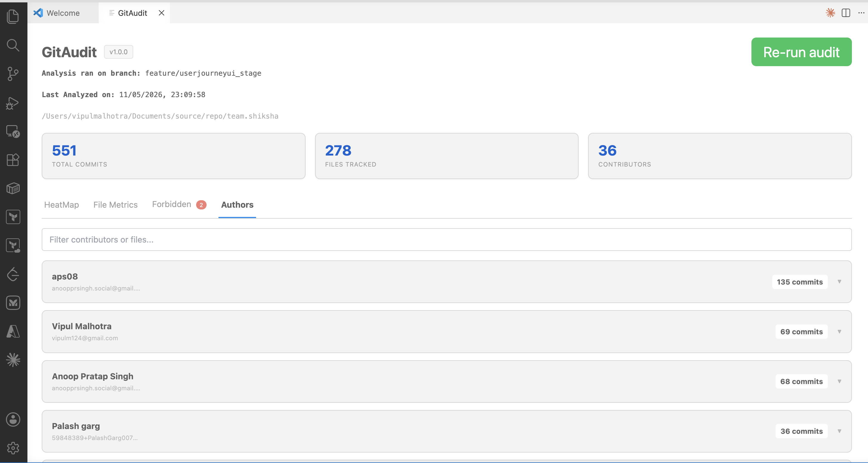Expand the Anoop Pratap Singh contributor arrow
This screenshot has width=868, height=463.
coord(839,381)
